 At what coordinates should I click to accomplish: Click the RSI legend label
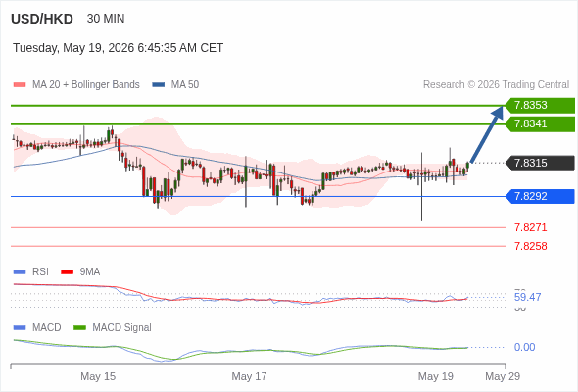[40, 272]
